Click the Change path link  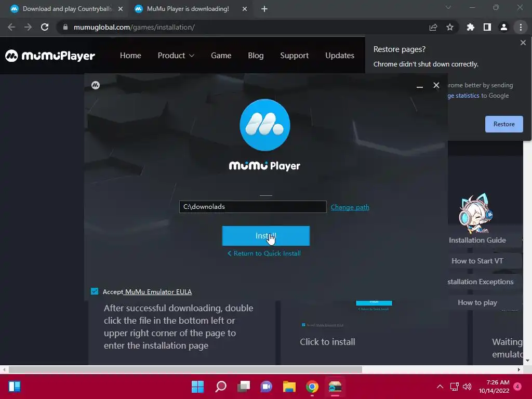tap(350, 207)
